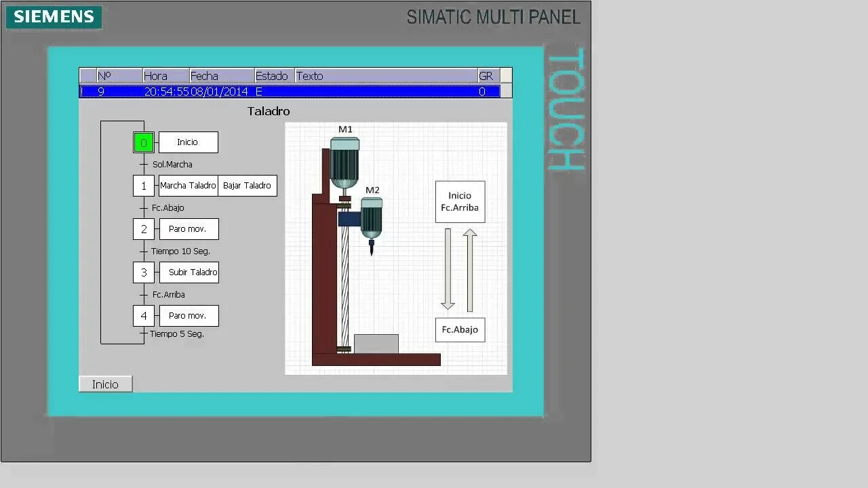This screenshot has width=868, height=488.
Task: Click the Fc.Abajo indicator box on right
Action: pyautogui.click(x=460, y=330)
